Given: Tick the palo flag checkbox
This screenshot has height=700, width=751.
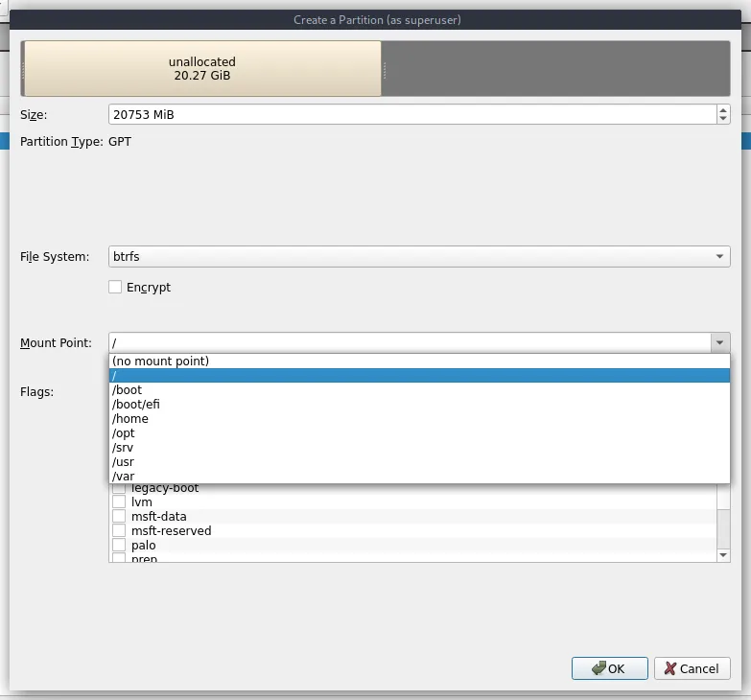Looking at the screenshot, I should [x=119, y=545].
